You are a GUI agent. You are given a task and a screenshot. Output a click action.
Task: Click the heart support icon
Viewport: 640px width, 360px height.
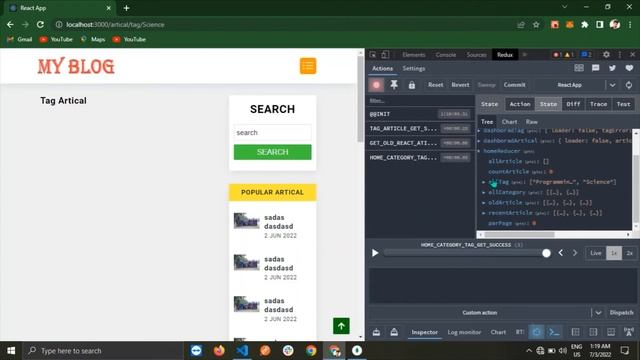tap(629, 68)
